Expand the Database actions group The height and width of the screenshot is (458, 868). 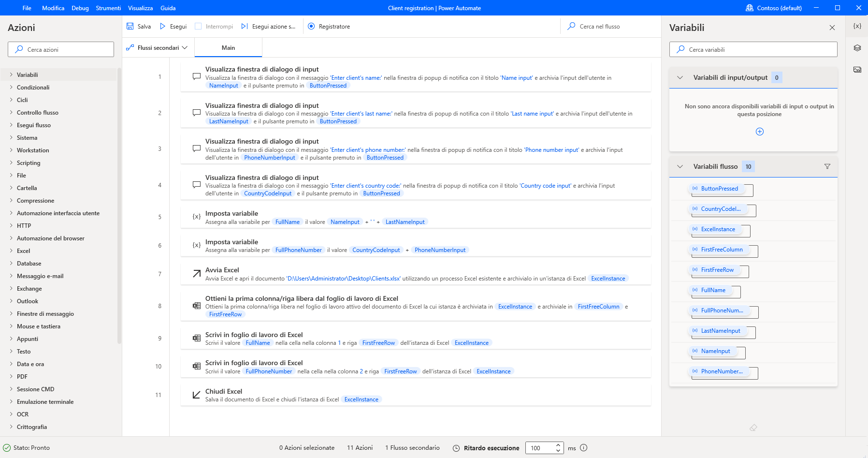point(11,264)
